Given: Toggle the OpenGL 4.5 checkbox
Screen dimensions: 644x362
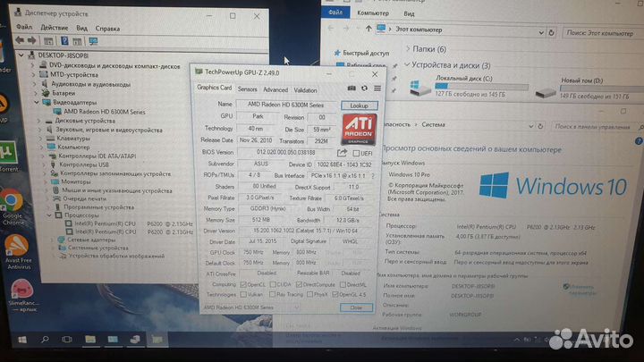Looking at the screenshot, I should pyautogui.click(x=335, y=294).
